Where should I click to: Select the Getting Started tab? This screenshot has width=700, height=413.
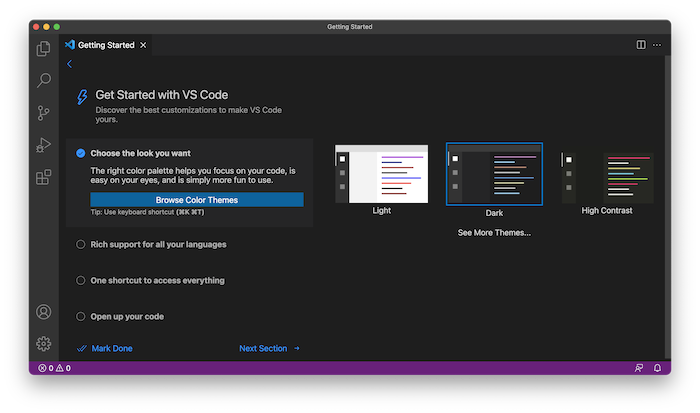click(106, 45)
